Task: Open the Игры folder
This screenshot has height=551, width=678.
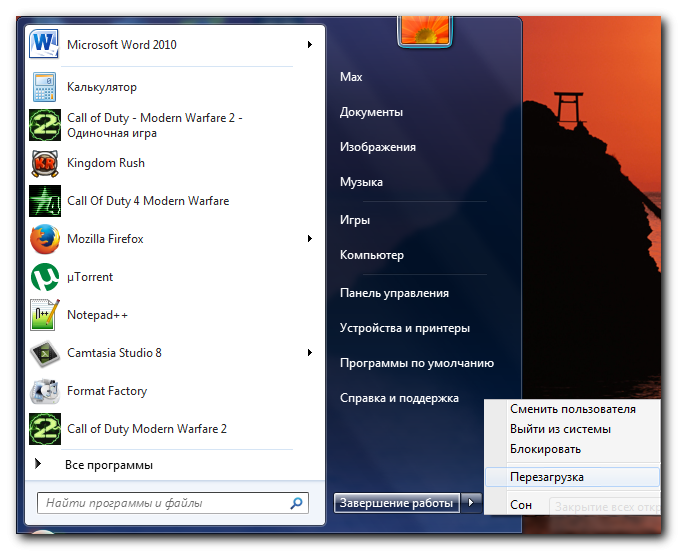Action: coord(355,220)
